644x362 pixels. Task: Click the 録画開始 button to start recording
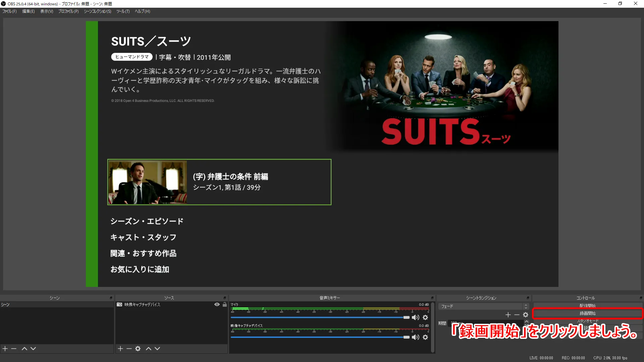click(588, 313)
